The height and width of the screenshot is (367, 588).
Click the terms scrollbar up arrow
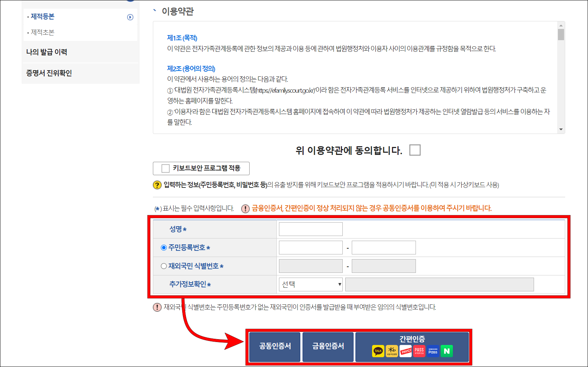[561, 25]
